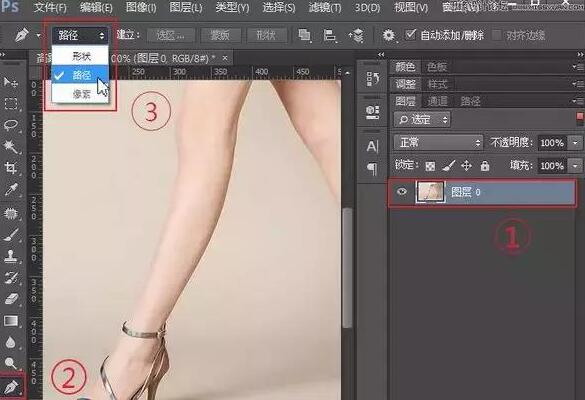Viewport: 585px width, 400px height.
Task: Select the Pen tool in toolbar
Action: (x=12, y=387)
